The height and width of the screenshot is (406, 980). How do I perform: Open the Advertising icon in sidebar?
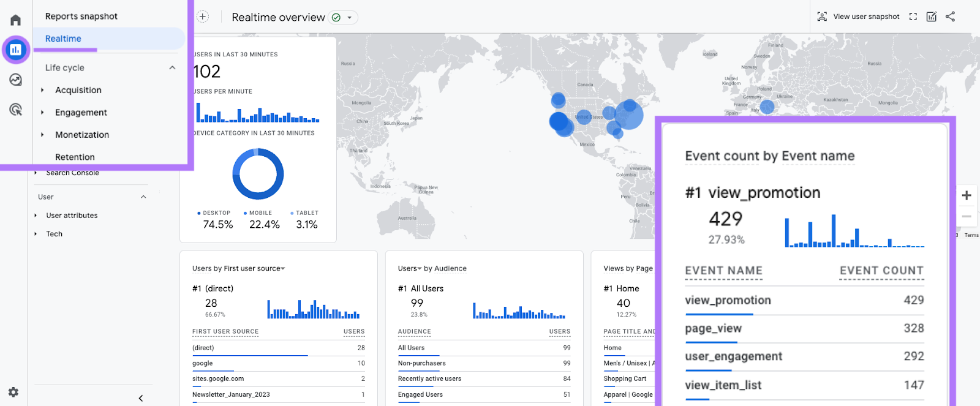point(16,110)
